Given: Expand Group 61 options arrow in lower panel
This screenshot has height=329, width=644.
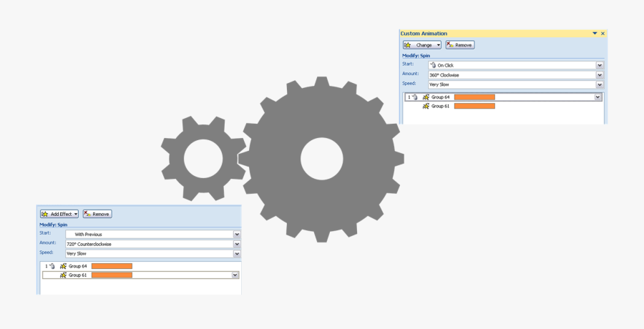Looking at the screenshot, I should point(235,275).
